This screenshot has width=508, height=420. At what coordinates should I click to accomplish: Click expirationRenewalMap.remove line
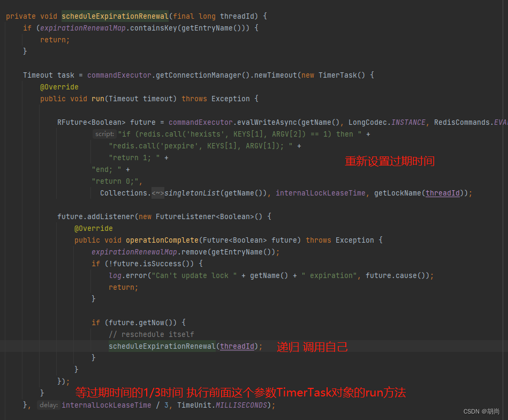tap(185, 252)
